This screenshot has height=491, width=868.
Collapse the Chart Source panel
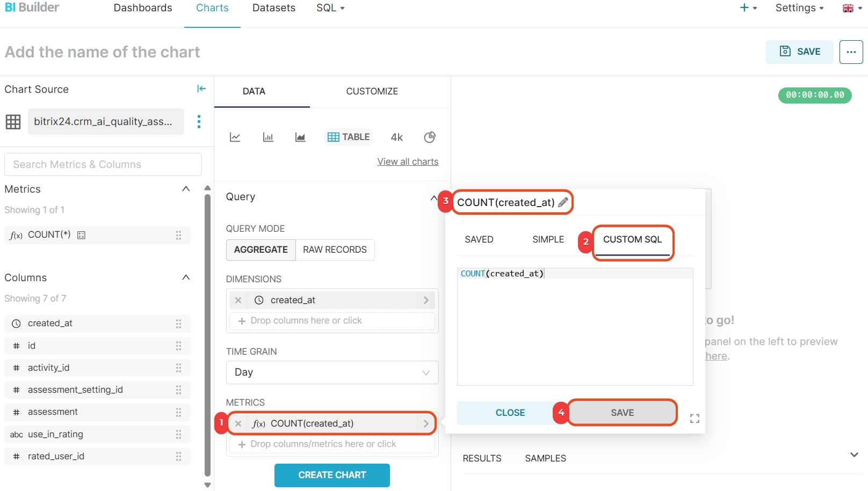point(201,89)
